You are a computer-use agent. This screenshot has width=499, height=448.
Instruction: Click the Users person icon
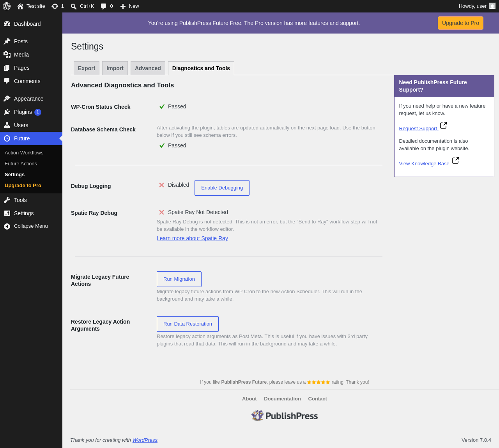7,125
